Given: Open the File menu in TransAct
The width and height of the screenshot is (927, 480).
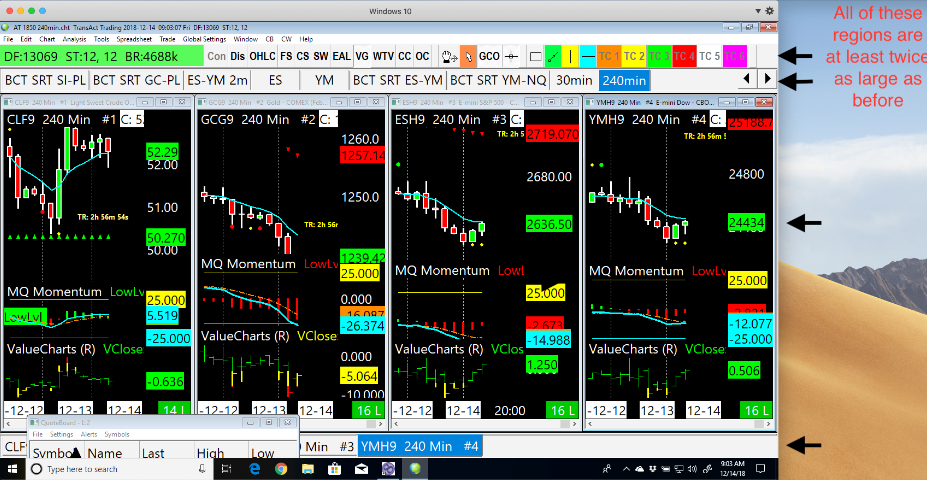Looking at the screenshot, I should click(x=9, y=39).
